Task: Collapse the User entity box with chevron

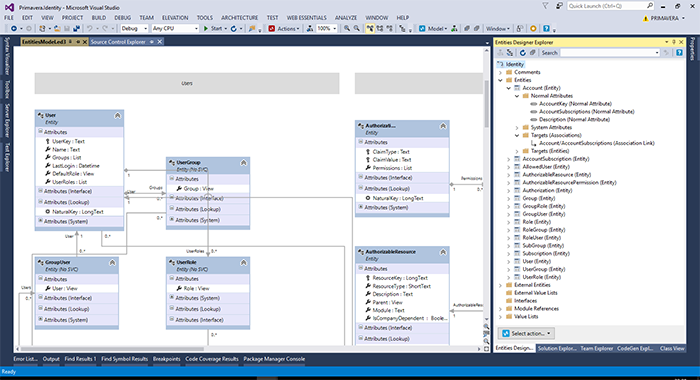Action: tap(117, 116)
